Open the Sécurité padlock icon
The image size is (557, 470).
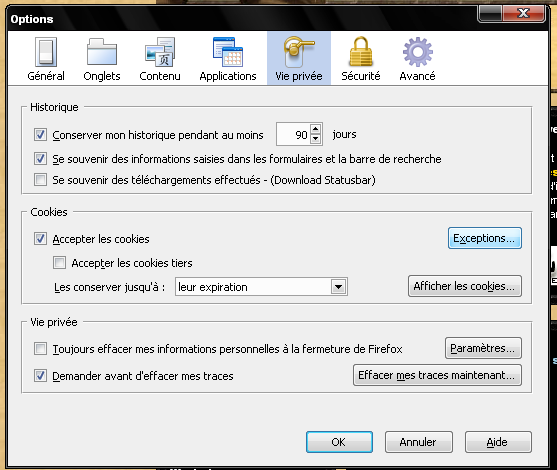tap(361, 52)
